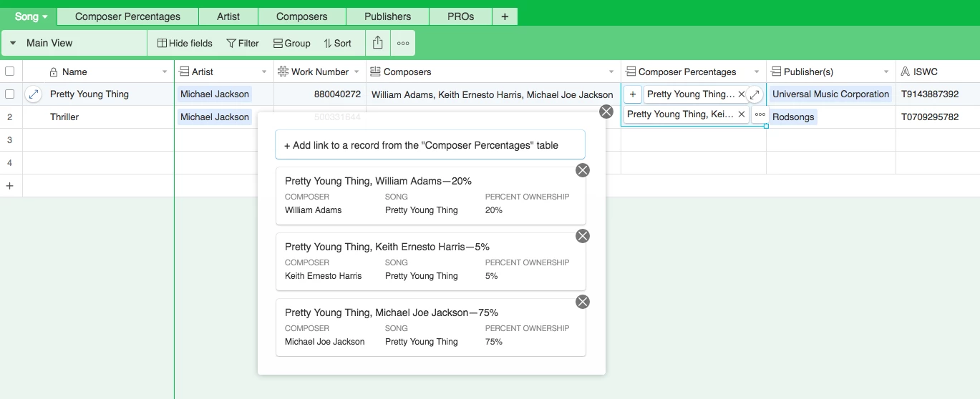
Task: Click the plus button in Composer Percentages cell
Action: point(632,94)
